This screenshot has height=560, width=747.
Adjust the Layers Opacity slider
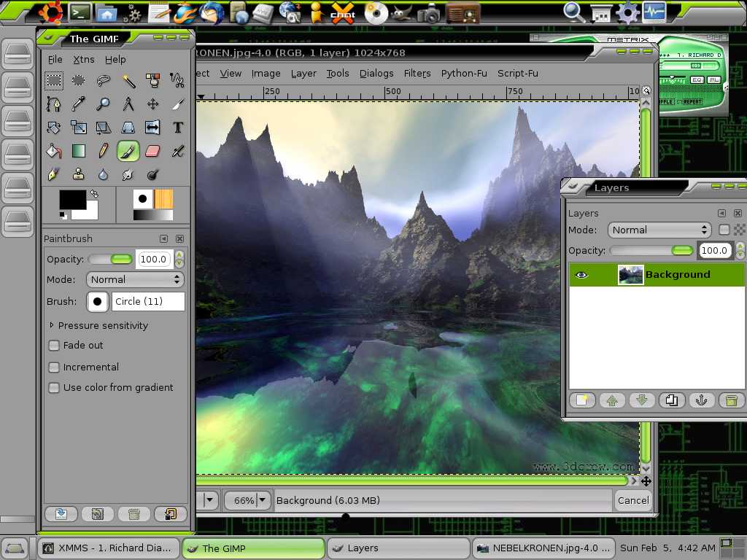(x=651, y=251)
